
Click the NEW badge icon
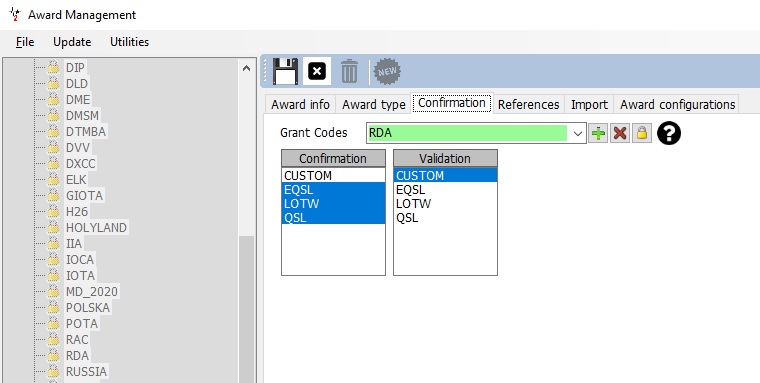point(387,72)
